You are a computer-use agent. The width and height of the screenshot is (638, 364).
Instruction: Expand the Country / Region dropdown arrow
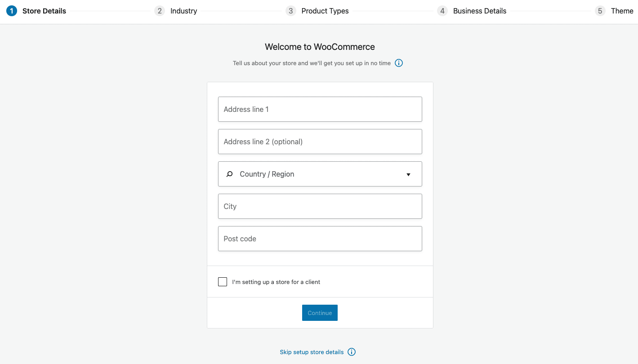tap(408, 174)
